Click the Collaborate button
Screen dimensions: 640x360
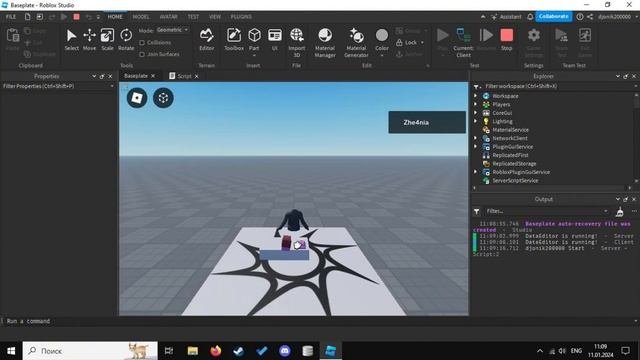click(x=553, y=16)
